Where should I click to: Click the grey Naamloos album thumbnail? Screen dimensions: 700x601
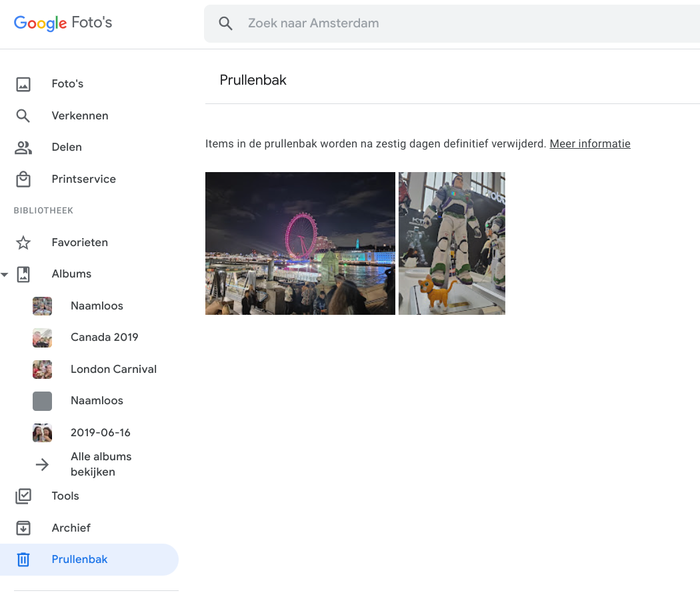pos(43,401)
